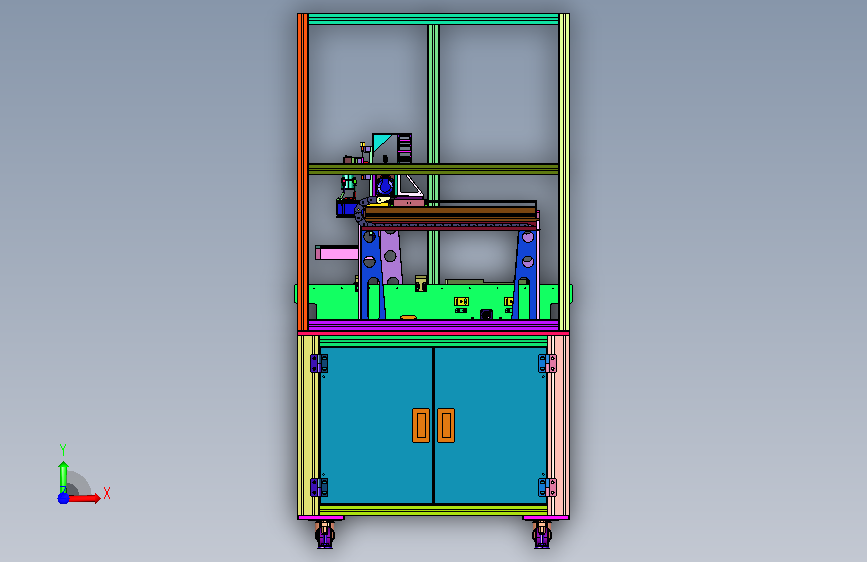Click the green Y axis arrow of the triad
Screen dimensions: 867x562
click(x=63, y=476)
